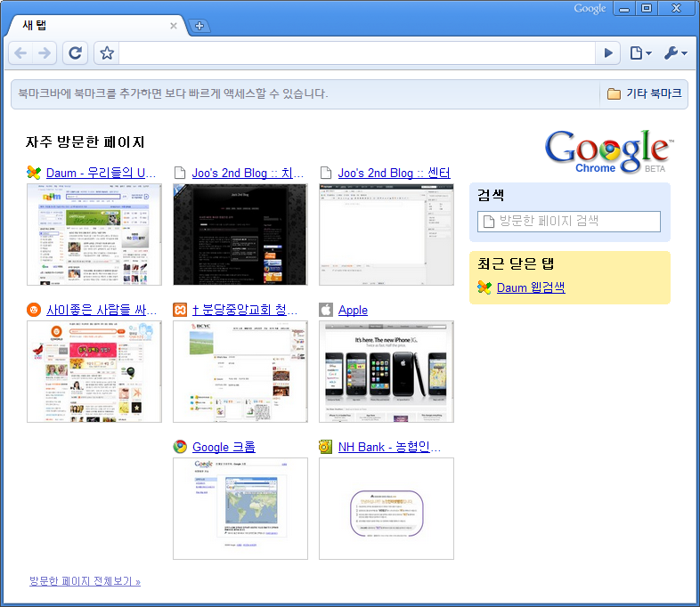This screenshot has width=700, height=607.
Task: Click the Go play arrow button
Action: click(x=608, y=53)
